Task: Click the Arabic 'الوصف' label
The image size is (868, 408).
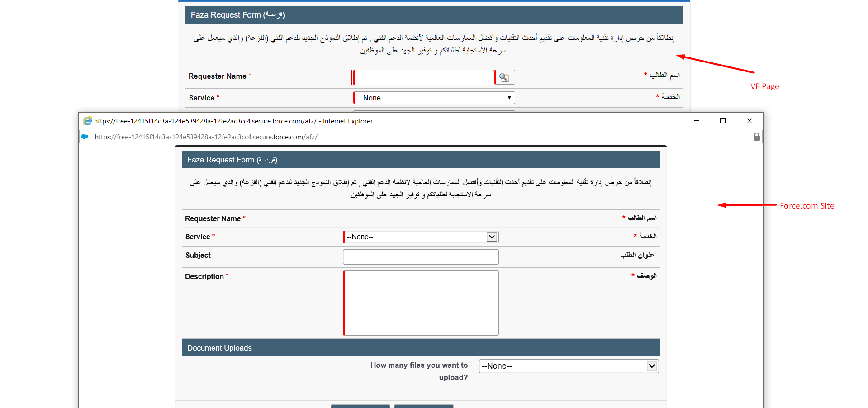Action: (x=647, y=275)
